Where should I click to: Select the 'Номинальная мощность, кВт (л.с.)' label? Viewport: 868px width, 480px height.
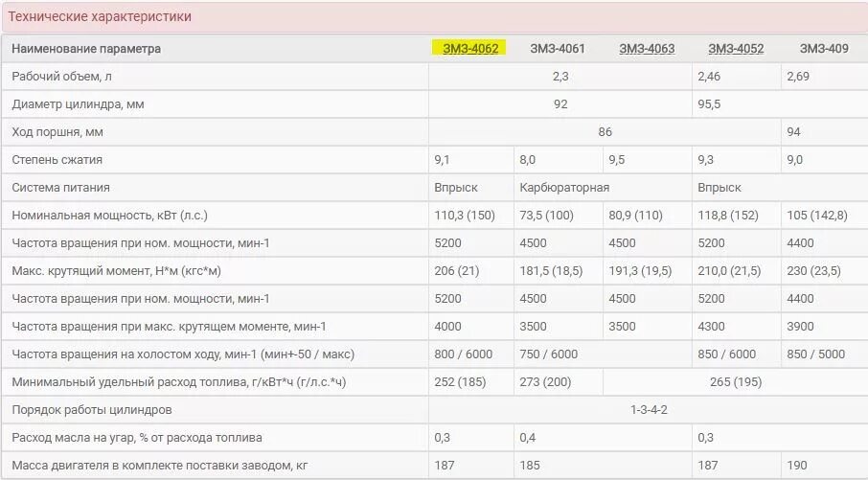coord(109,216)
